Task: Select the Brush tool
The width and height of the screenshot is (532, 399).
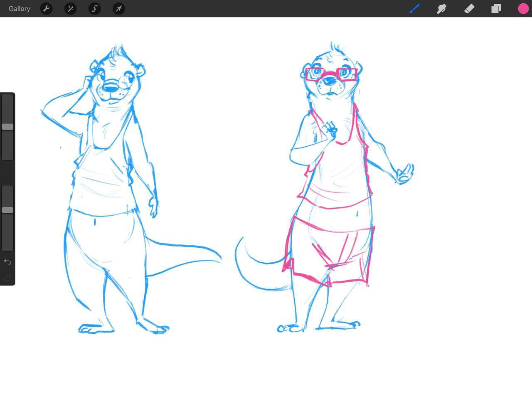Action: click(x=414, y=8)
